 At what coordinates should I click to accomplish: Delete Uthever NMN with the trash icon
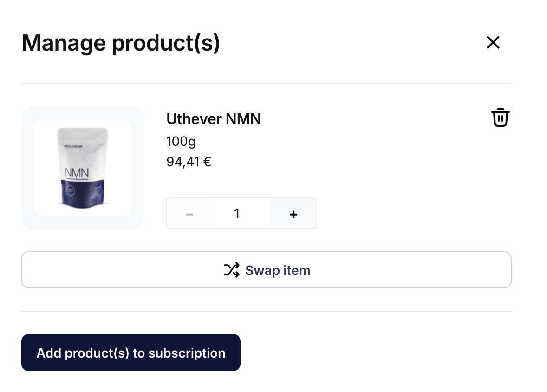click(x=500, y=118)
